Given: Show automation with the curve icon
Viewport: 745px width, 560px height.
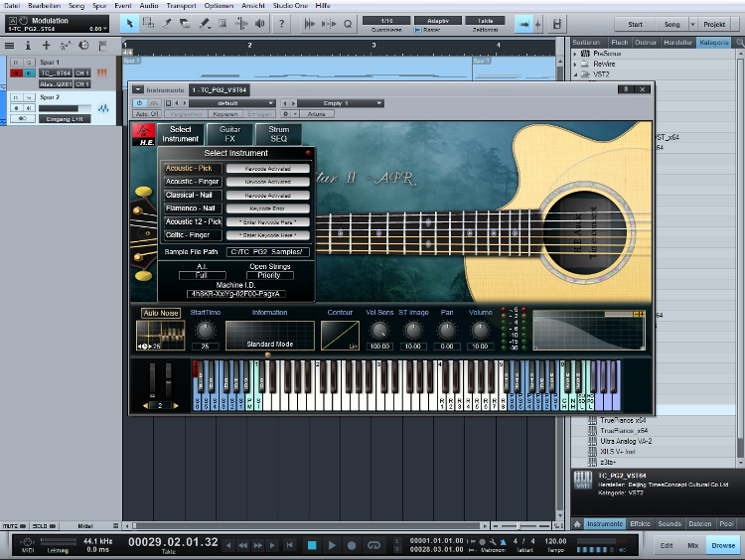Looking at the screenshot, I should pos(66,46).
